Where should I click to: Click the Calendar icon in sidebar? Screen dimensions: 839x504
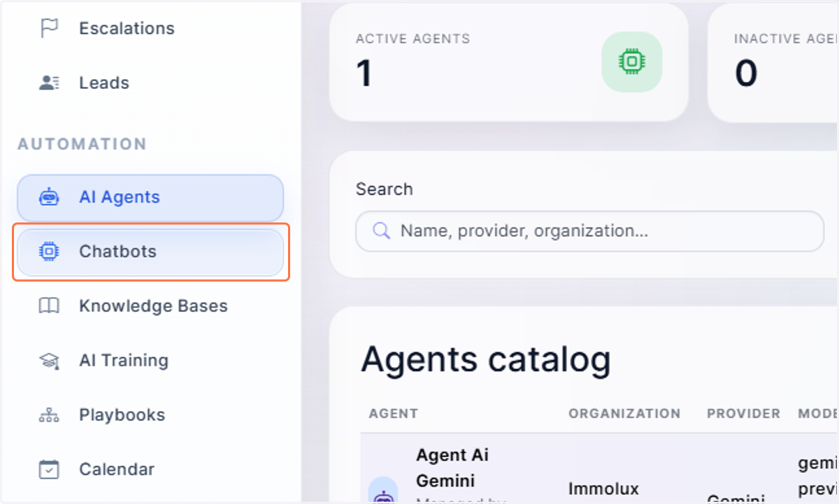(49, 469)
